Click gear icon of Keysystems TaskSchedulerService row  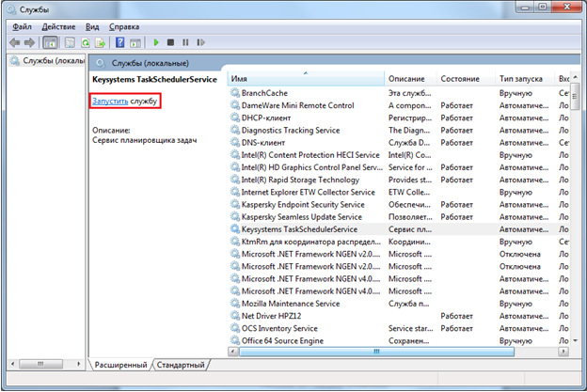[x=235, y=229]
